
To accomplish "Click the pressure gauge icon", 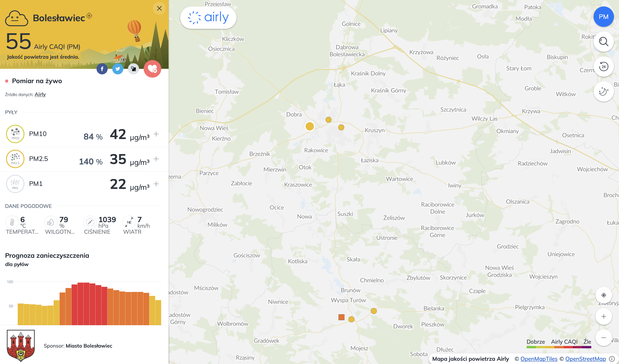I will click(x=90, y=222).
